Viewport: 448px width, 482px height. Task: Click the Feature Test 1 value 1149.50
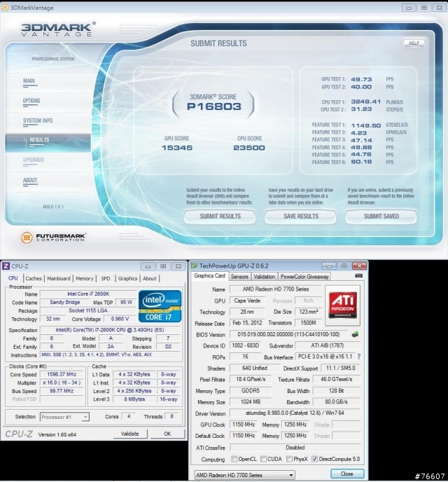coord(366,125)
